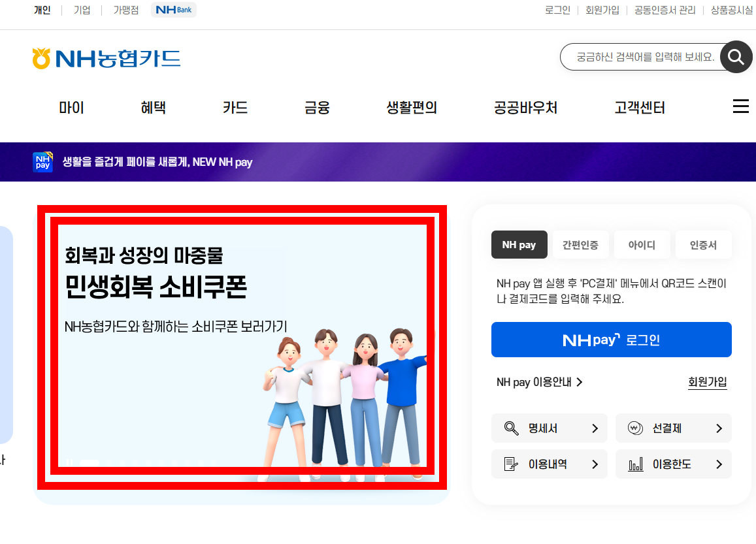Select the 가맹점 site tab

126,10
